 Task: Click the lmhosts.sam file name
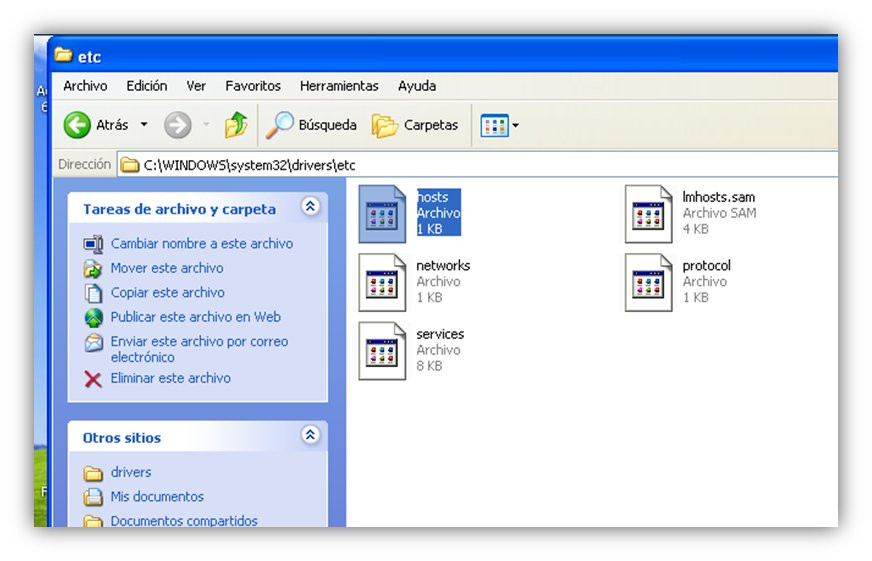pos(719,197)
